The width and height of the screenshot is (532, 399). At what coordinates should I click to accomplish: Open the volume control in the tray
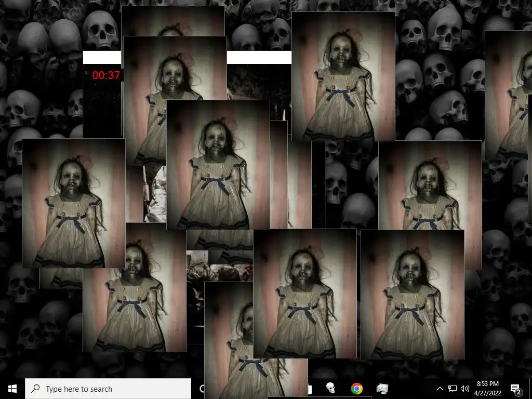tap(465, 389)
